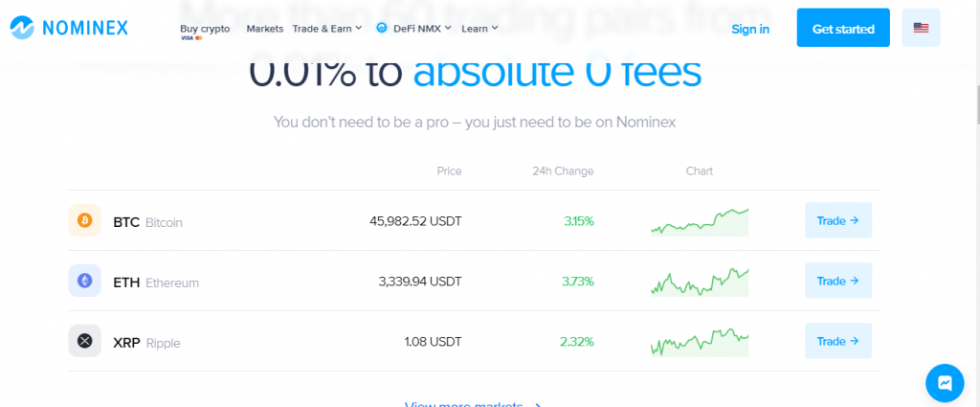The width and height of the screenshot is (980, 407).
Task: Click the XRP Ripple coin icon
Action: [84, 341]
